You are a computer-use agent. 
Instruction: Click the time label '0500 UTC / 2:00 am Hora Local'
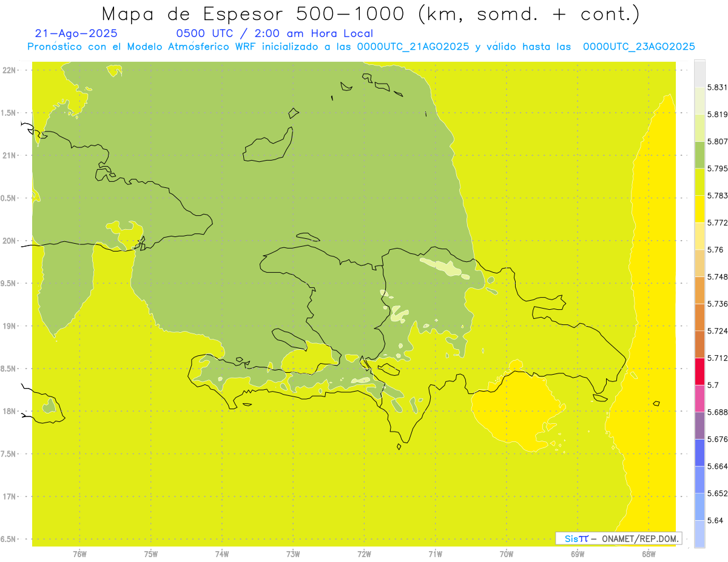(x=274, y=34)
